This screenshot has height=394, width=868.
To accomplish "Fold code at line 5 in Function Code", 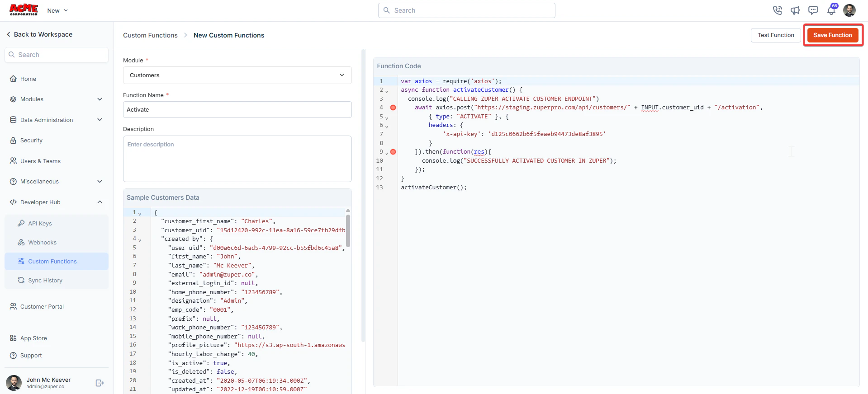I will [387, 117].
